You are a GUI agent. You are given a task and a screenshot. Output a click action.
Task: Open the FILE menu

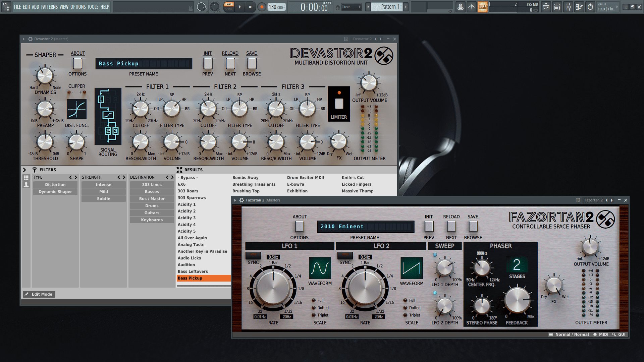tap(17, 7)
